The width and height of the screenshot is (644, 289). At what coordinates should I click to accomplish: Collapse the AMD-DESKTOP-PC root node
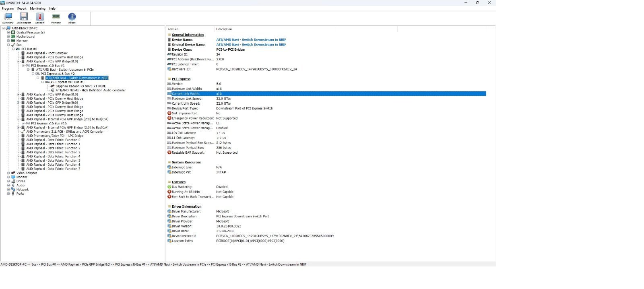pyautogui.click(x=4, y=28)
